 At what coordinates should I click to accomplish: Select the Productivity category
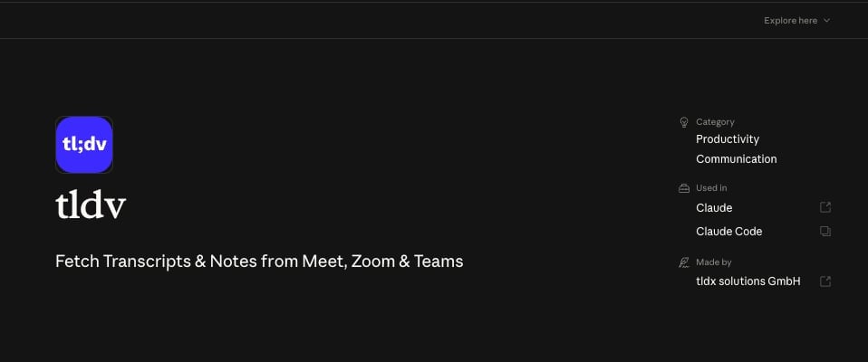pos(728,139)
